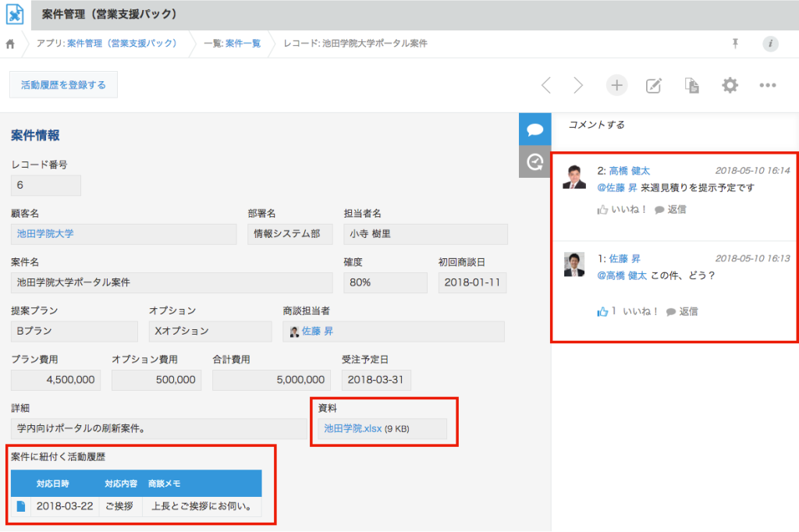Duplicate the record using copy icon
Screen dimensions: 799x532
coord(691,85)
